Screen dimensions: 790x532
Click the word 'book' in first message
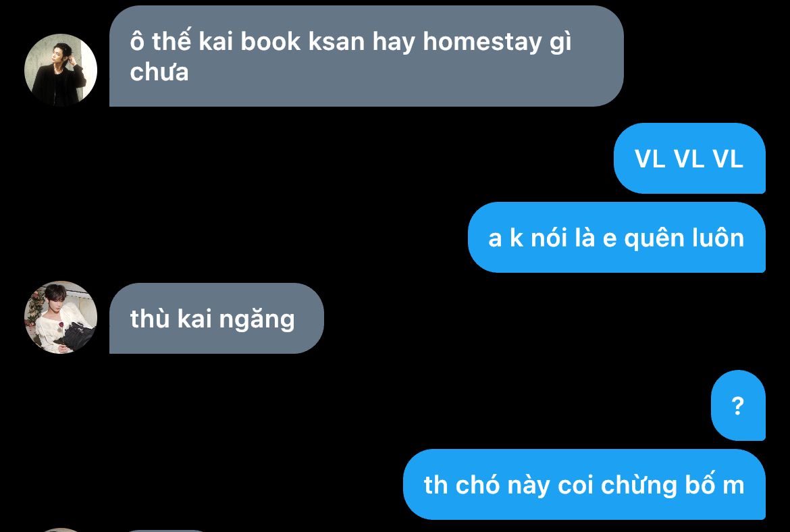[271, 41]
